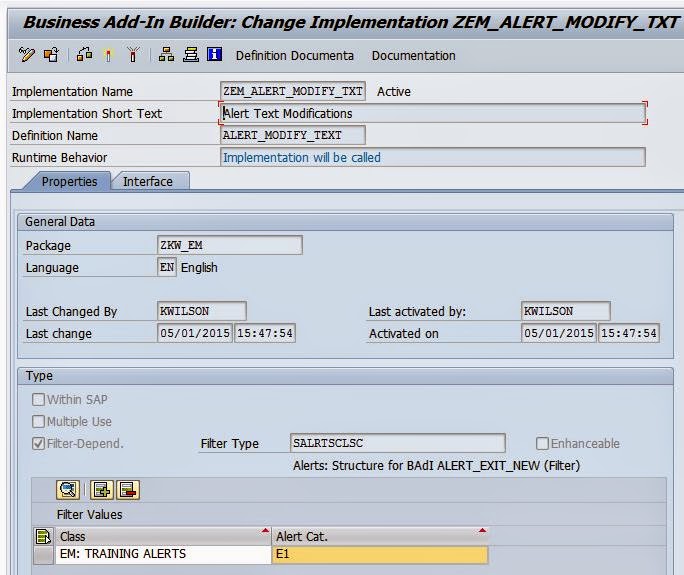
Task: Toggle the Multiple Use checkbox
Action: (x=38, y=421)
